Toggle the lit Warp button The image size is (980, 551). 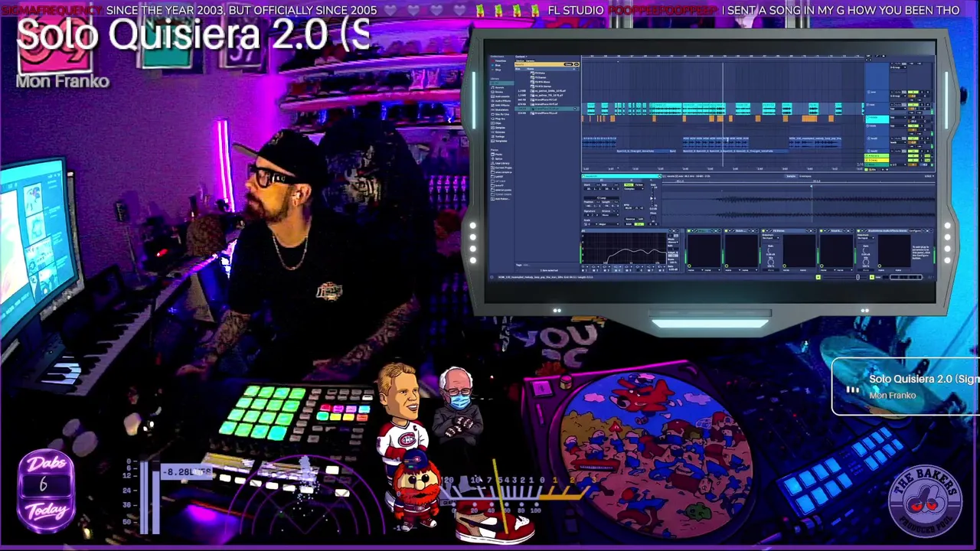pyautogui.click(x=628, y=184)
